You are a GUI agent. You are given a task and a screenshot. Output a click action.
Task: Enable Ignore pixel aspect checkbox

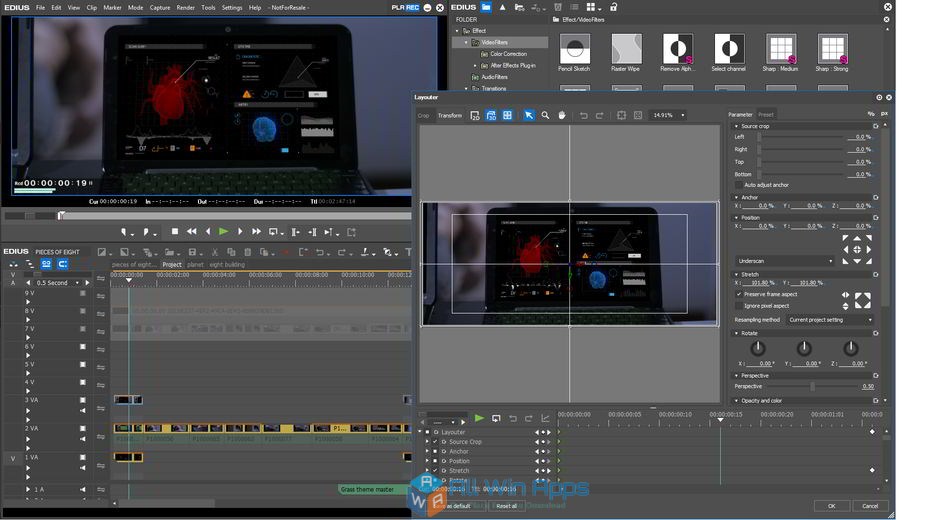pyautogui.click(x=739, y=306)
